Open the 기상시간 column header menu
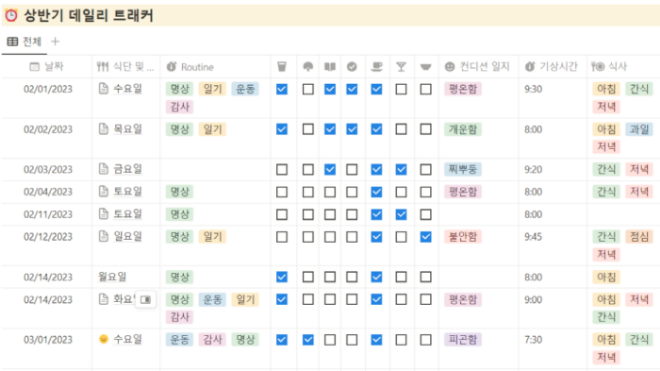 [x=552, y=67]
